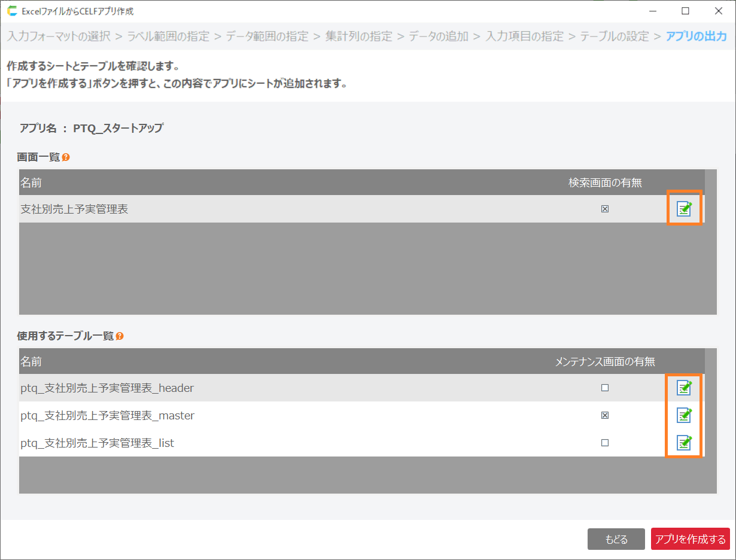Open edit icon for ptq_支社別売上予実管理表_list table
This screenshot has height=560, width=736.
click(x=684, y=443)
